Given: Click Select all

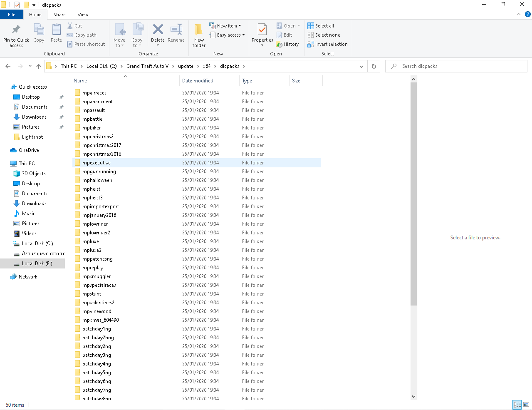Looking at the screenshot, I should point(321,26).
